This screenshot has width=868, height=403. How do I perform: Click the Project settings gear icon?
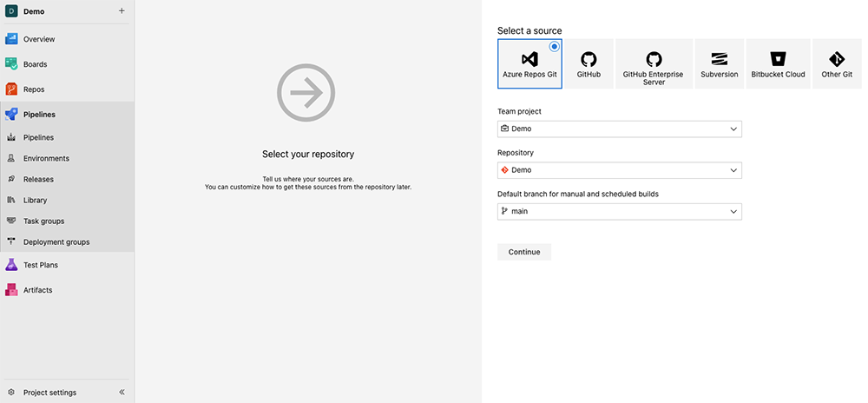[x=11, y=393]
